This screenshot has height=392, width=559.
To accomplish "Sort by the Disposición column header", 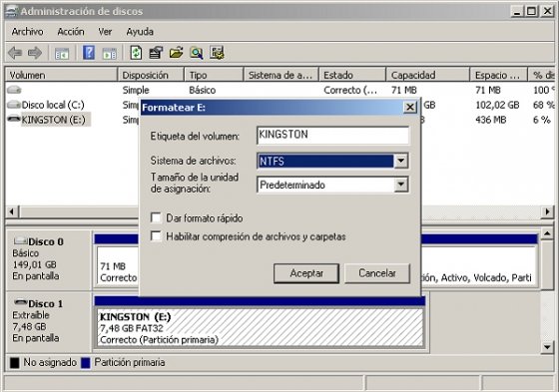I will coord(151,75).
